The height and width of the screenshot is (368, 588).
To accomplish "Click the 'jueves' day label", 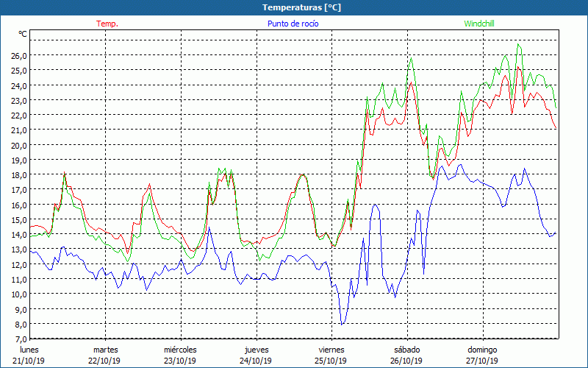I will [257, 350].
